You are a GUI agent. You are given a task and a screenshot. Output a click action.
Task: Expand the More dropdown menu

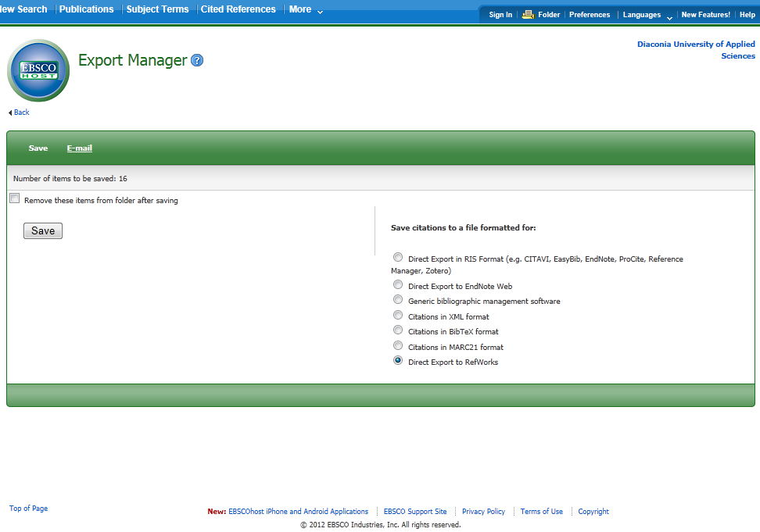(x=306, y=9)
